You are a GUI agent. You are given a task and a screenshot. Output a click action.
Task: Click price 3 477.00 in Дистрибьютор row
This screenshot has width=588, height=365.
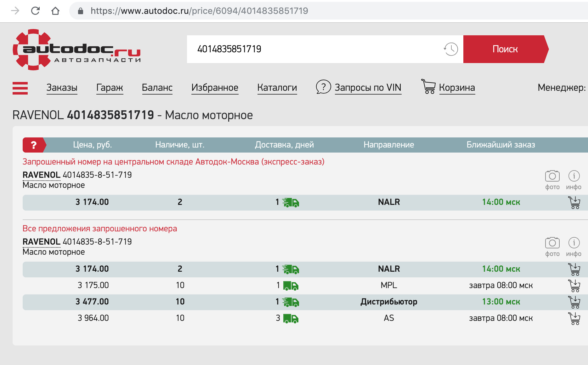tap(92, 302)
